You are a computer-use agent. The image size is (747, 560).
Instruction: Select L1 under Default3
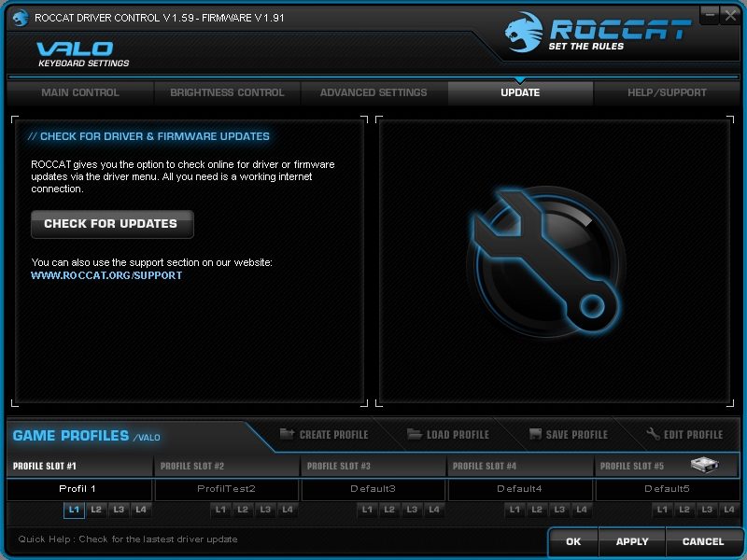[x=367, y=510]
